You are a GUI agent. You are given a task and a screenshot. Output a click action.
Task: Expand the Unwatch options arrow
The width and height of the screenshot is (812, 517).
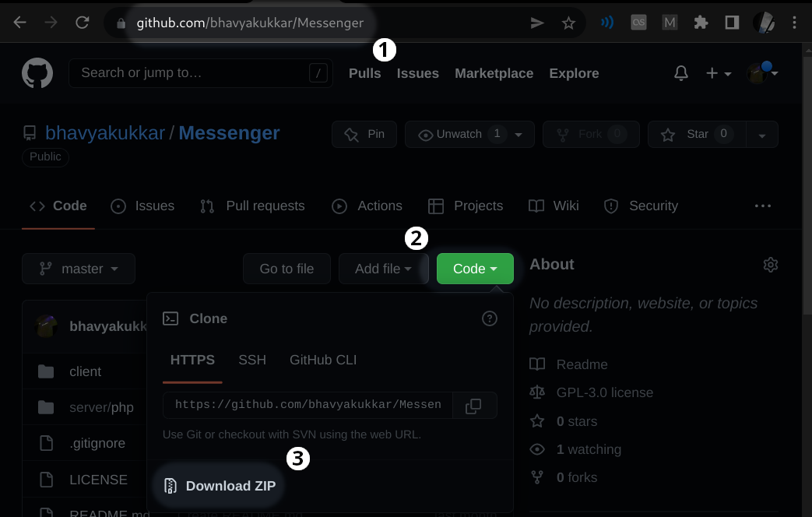518,135
